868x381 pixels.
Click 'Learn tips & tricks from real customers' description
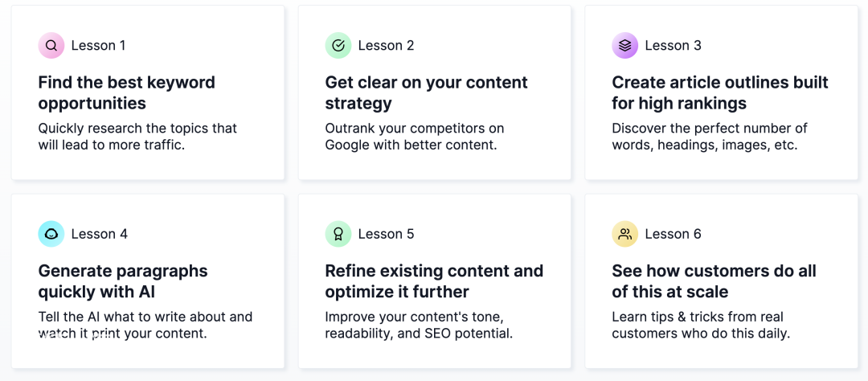702,325
